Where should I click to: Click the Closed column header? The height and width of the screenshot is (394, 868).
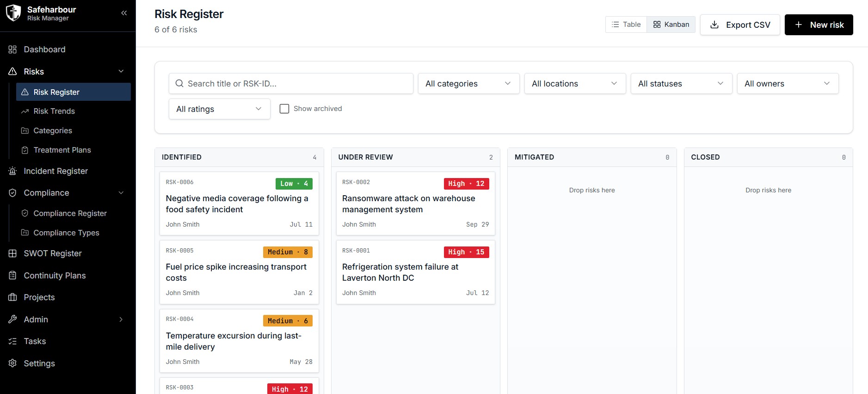[x=768, y=157]
